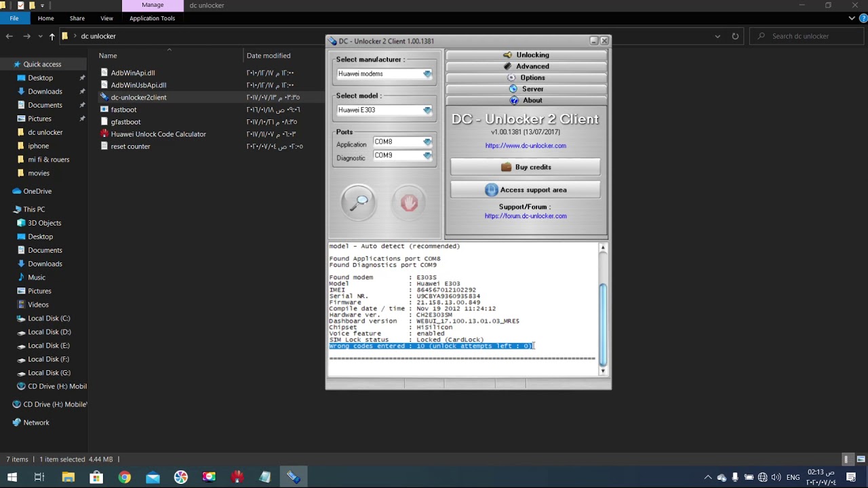This screenshot has height=488, width=868.
Task: Open the Windows Start menu
Action: click(x=12, y=477)
